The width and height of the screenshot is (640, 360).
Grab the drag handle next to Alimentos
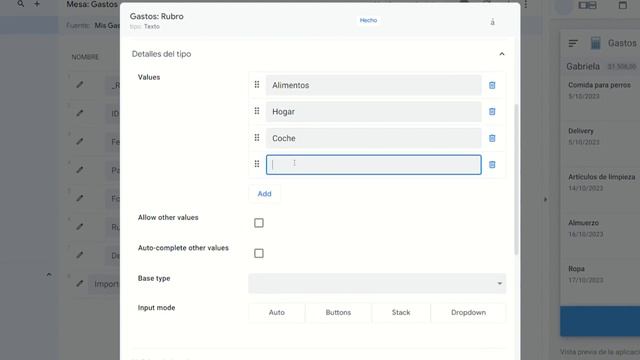pos(257,84)
